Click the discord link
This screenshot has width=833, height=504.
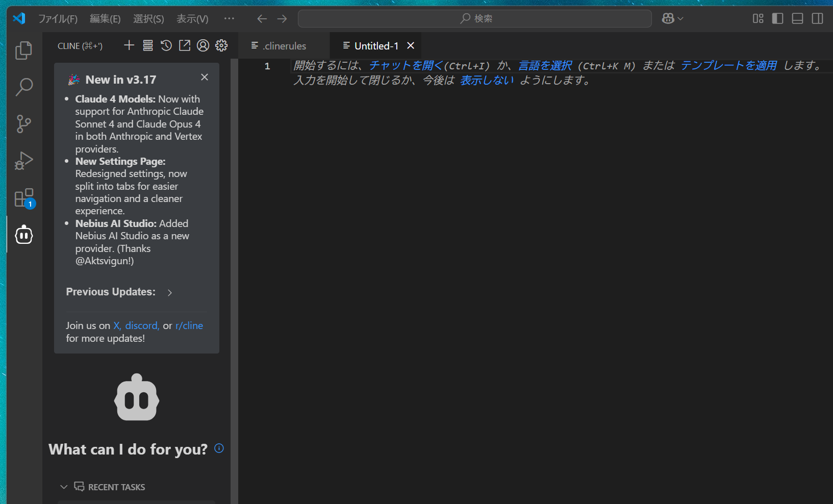[142, 325]
